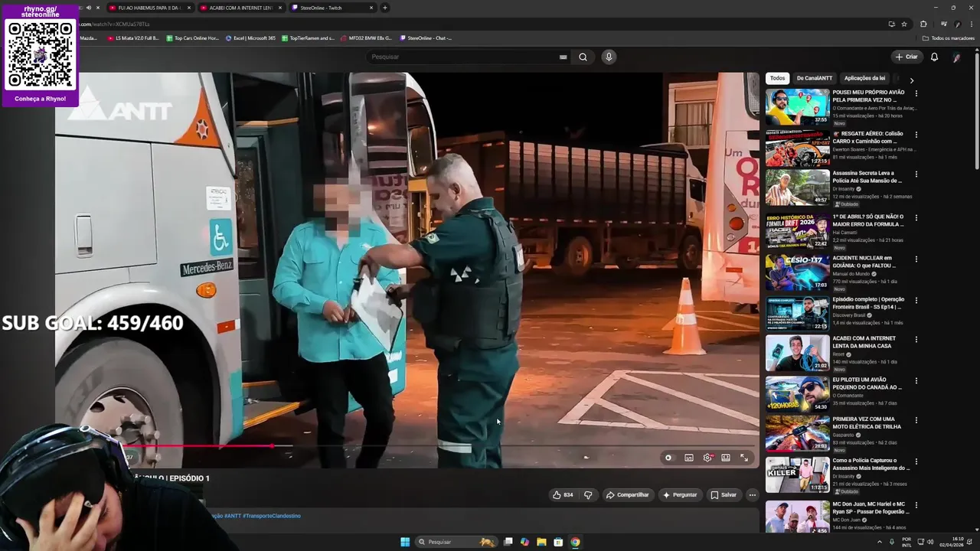Bookmark this page with the star icon
The height and width of the screenshot is (551, 980).
coord(904,24)
